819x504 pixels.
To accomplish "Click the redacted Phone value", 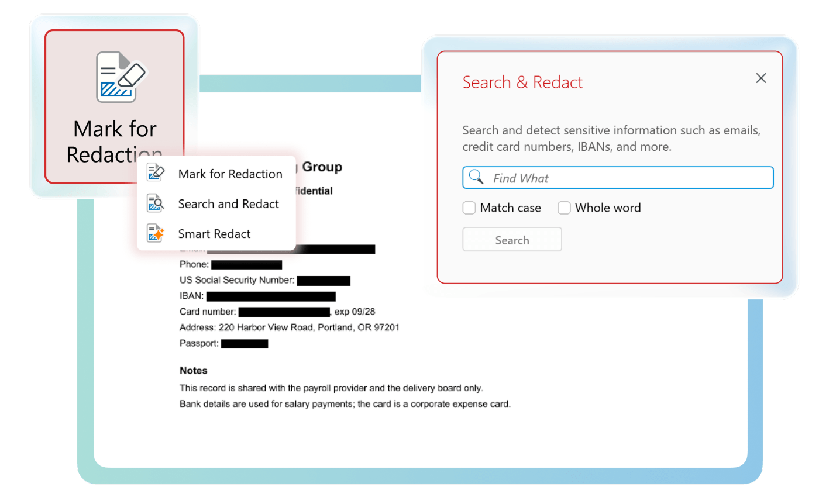I will pos(247,265).
